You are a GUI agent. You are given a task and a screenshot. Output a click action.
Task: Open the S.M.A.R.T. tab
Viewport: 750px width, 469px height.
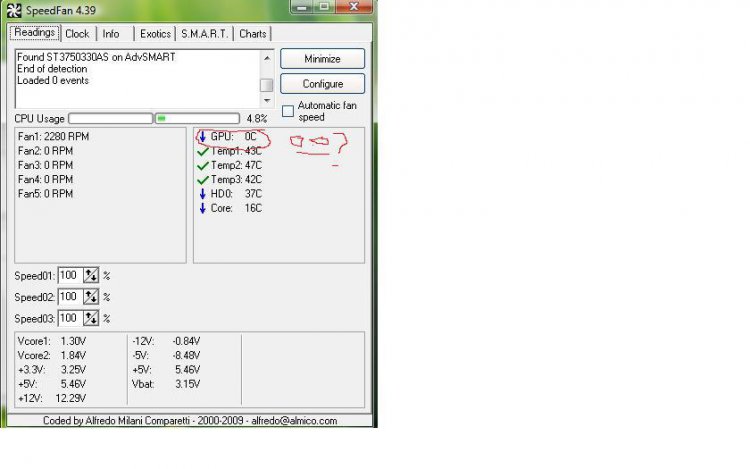point(204,34)
